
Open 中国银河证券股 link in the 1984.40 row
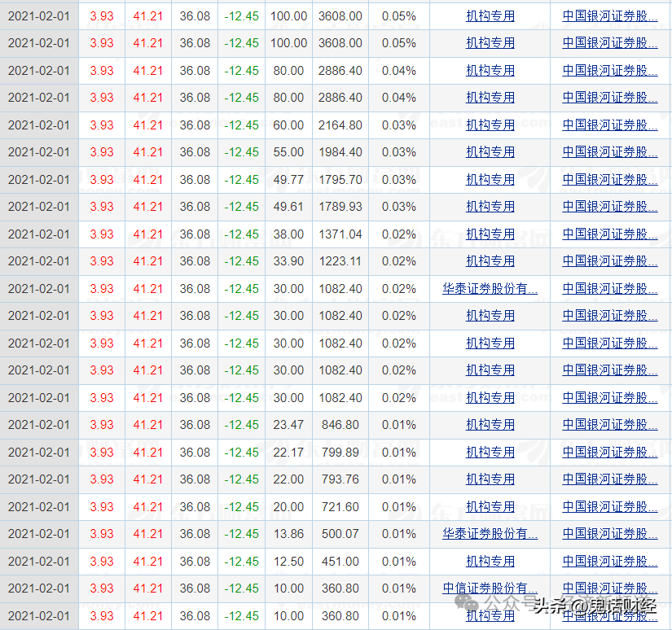pos(610,152)
